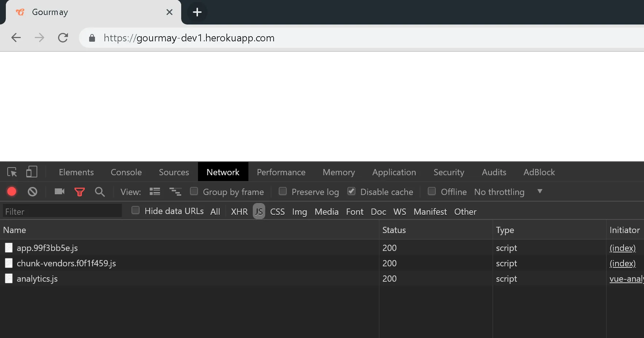Toggle the red filter funnel icon

[x=79, y=192]
